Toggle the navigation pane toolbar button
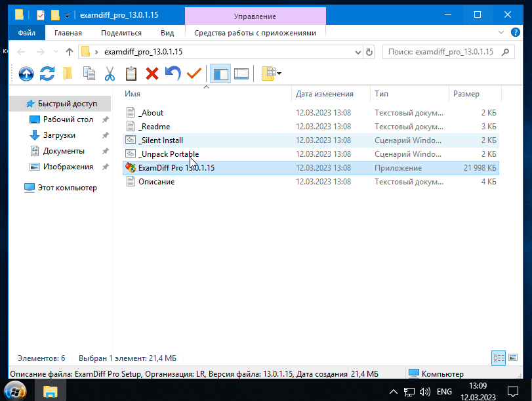The height and width of the screenshot is (401, 532). click(220, 74)
